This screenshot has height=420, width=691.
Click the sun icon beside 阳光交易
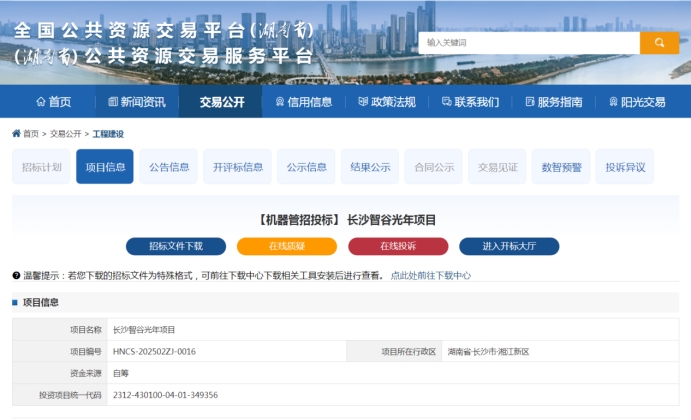(x=612, y=102)
